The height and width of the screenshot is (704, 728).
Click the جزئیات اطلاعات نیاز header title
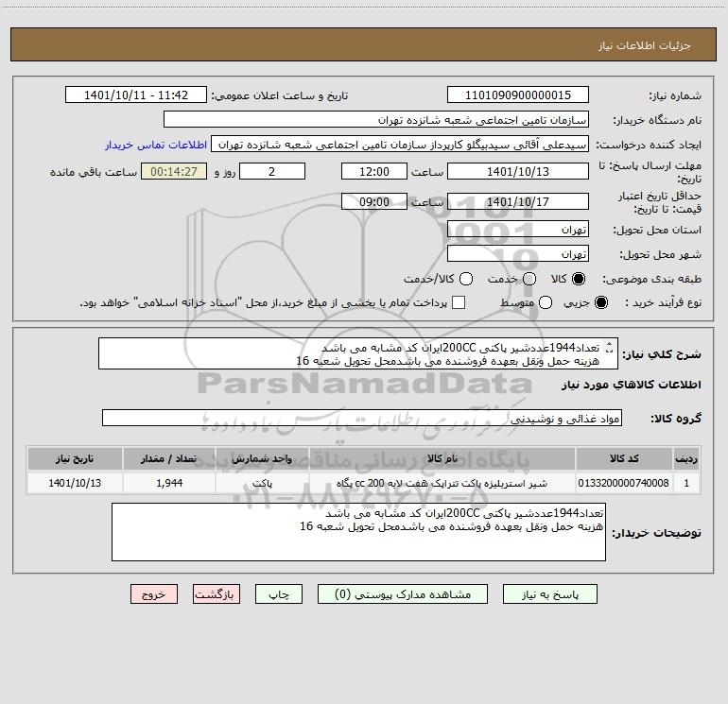[x=644, y=45]
